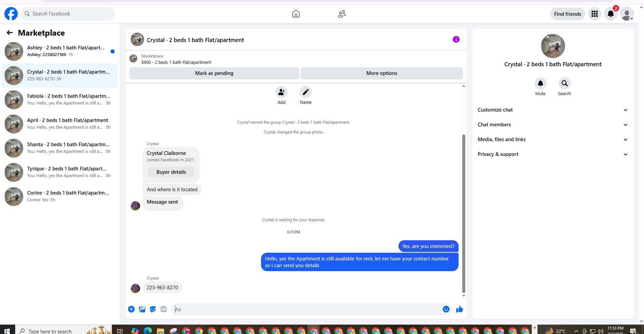Screen dimensions: 644x334
Task: Open emoji picker in message box
Action: 446,309
